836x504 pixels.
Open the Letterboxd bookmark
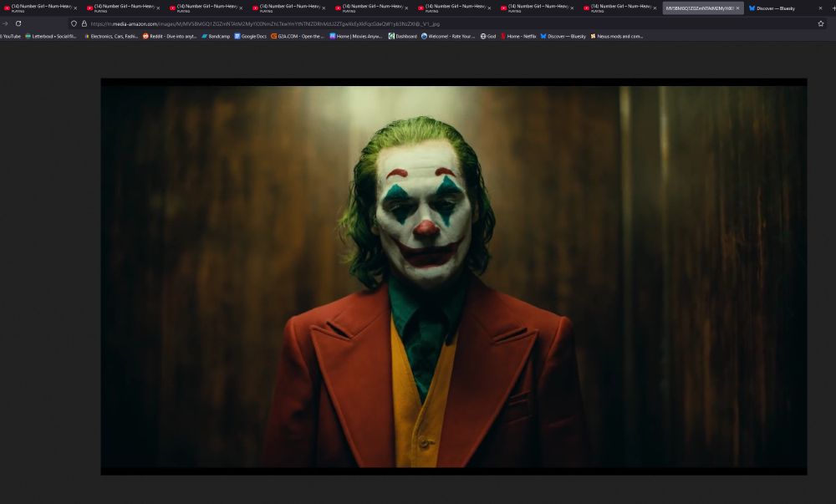51,36
